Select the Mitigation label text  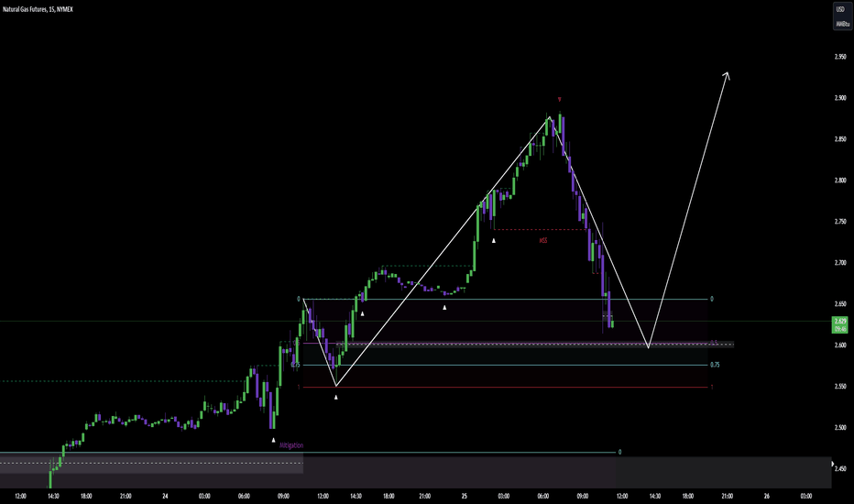[291, 445]
